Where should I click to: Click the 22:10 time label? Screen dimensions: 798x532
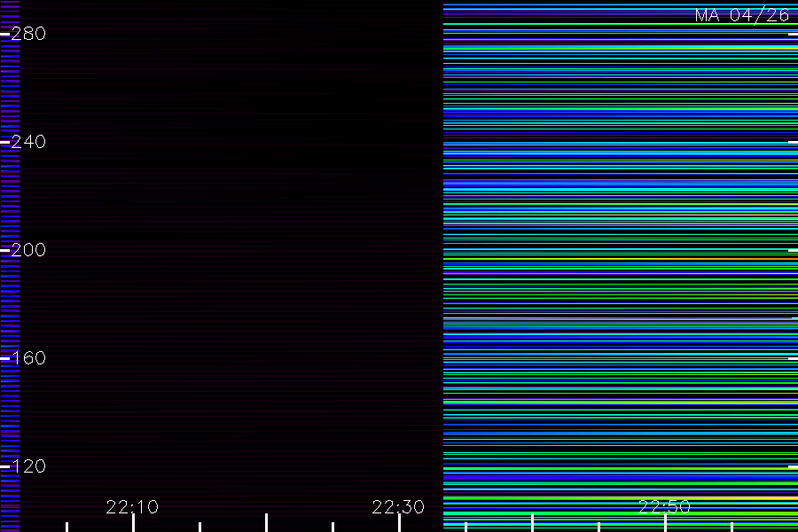132,507
